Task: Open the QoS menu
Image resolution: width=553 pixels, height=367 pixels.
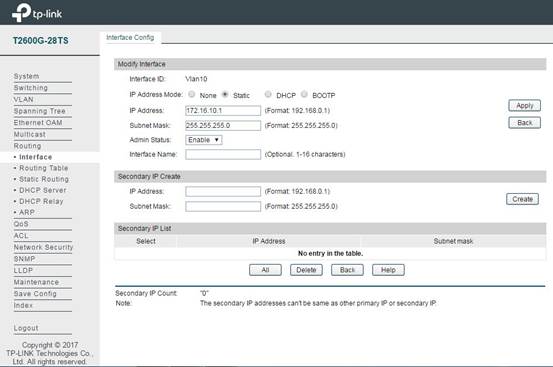Action: click(21, 224)
